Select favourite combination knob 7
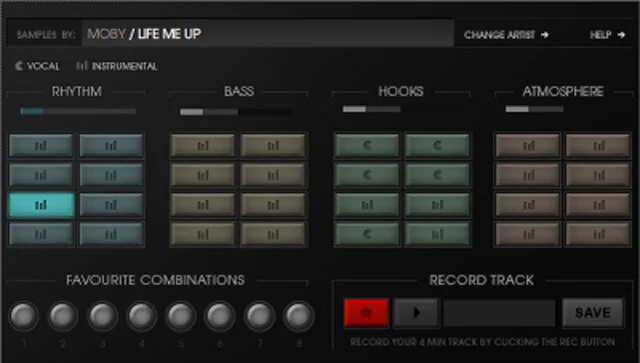Viewport: 640px width, 363px height. click(x=260, y=316)
